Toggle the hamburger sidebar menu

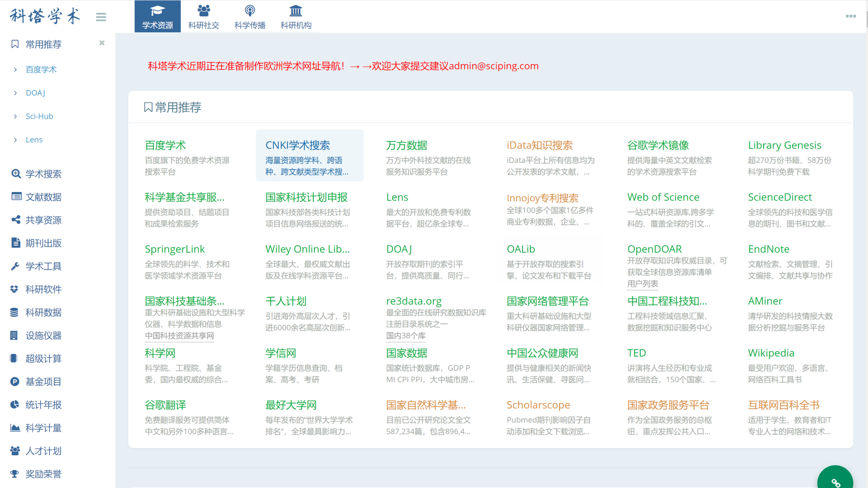[101, 17]
